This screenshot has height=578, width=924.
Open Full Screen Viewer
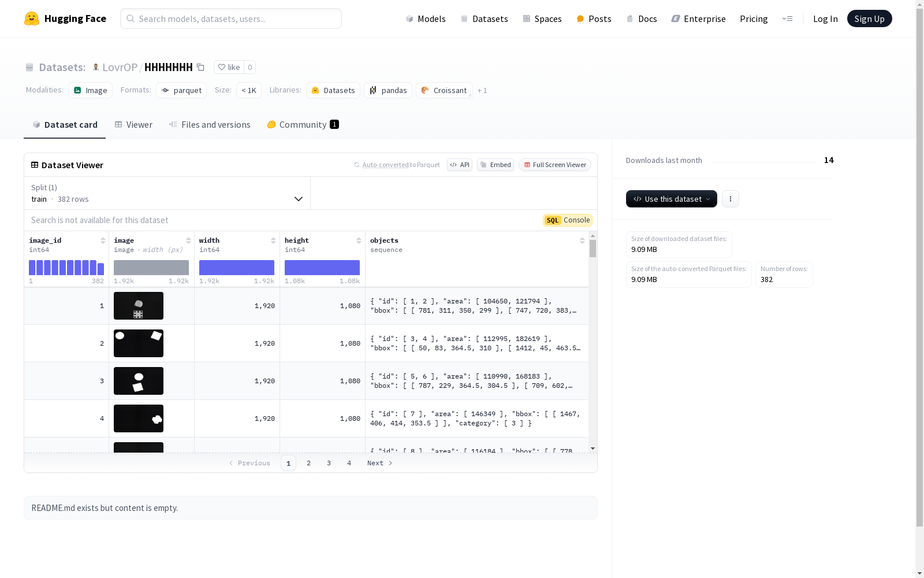pyautogui.click(x=555, y=165)
